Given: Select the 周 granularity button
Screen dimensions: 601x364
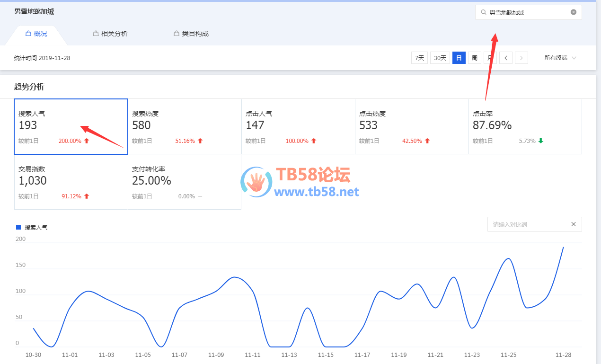Looking at the screenshot, I should click(474, 58).
